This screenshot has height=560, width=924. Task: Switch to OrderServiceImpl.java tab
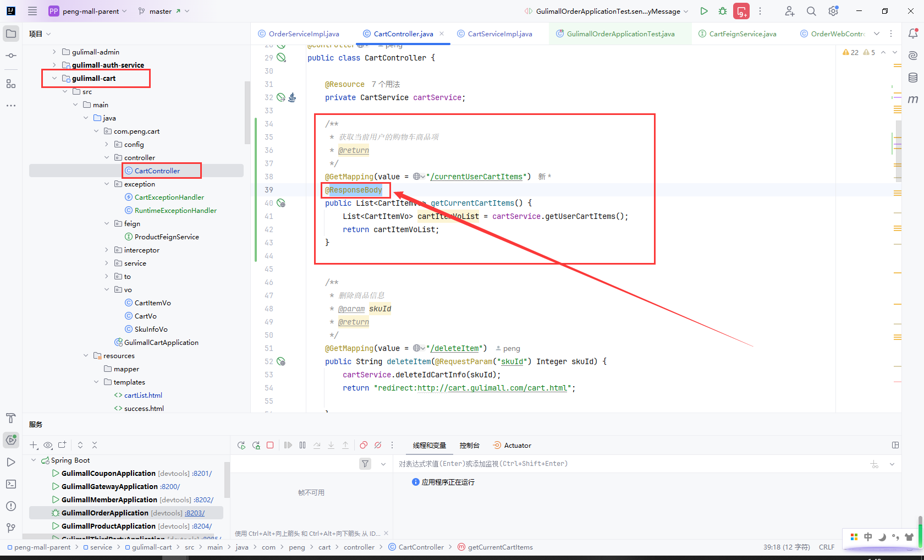(299, 34)
